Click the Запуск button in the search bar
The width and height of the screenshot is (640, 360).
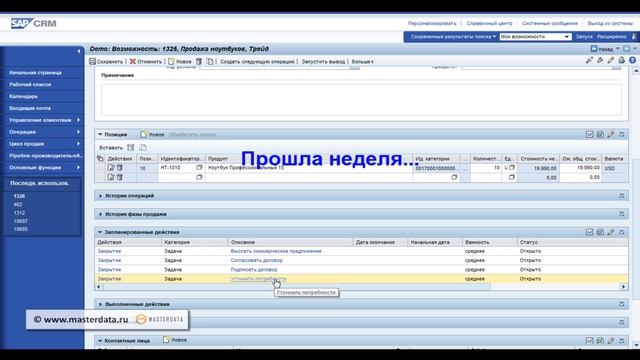(x=584, y=37)
